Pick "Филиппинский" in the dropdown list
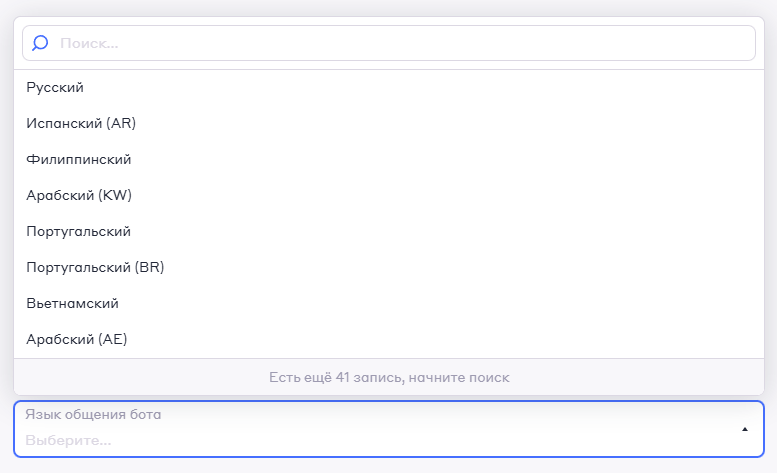 pos(79,160)
